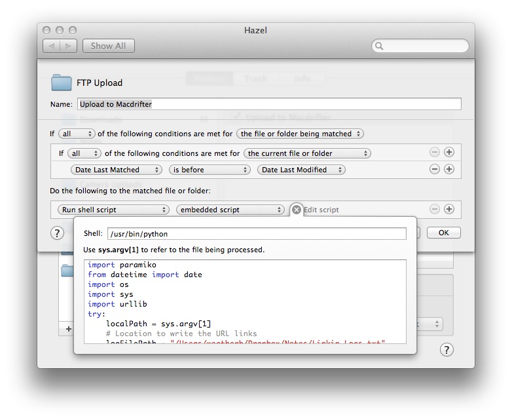Click the FTP Upload folder icon

[61, 83]
